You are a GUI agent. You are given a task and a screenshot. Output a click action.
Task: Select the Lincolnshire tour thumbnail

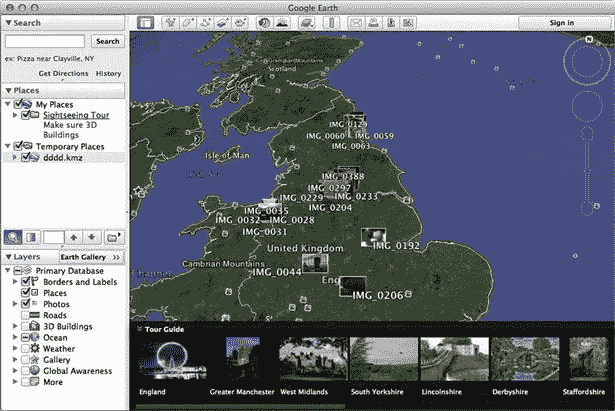point(455,359)
